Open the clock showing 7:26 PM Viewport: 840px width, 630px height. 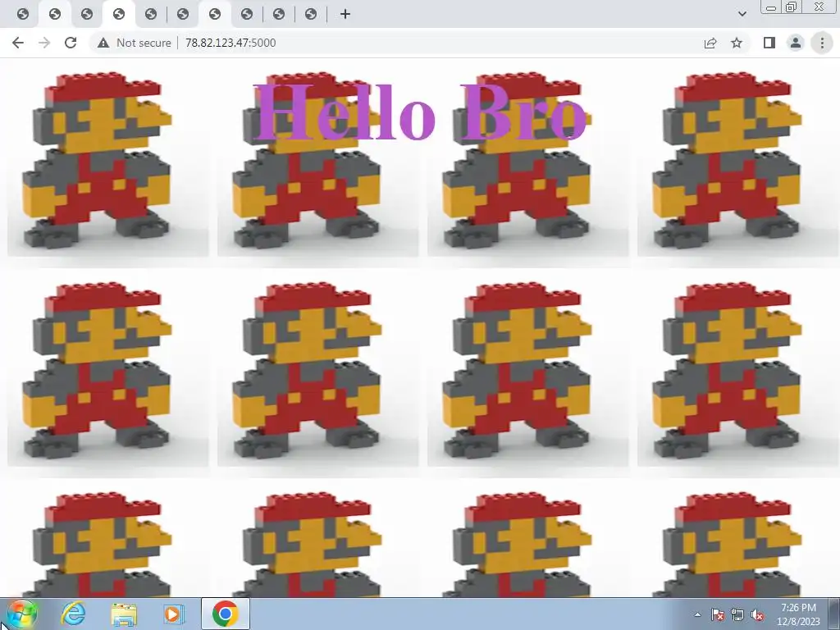(798, 614)
